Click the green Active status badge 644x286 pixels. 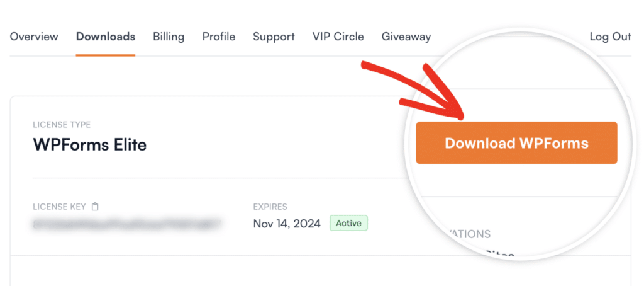click(x=348, y=223)
